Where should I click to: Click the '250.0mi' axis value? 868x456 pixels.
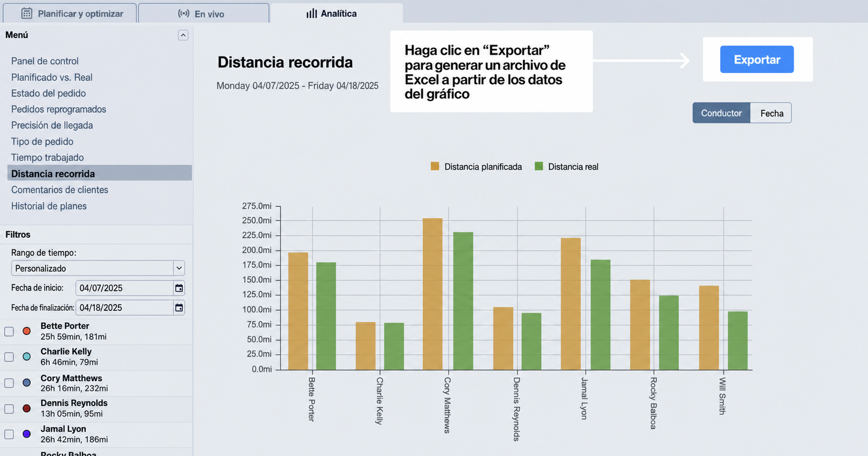click(257, 220)
